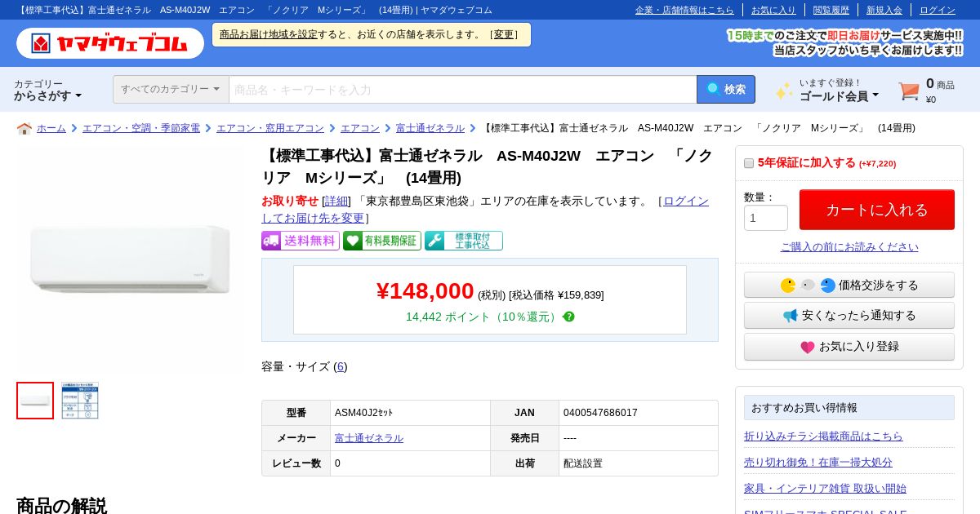The width and height of the screenshot is (980, 514).
Task: Click 安くなったら通知する button
Action: coord(849,316)
